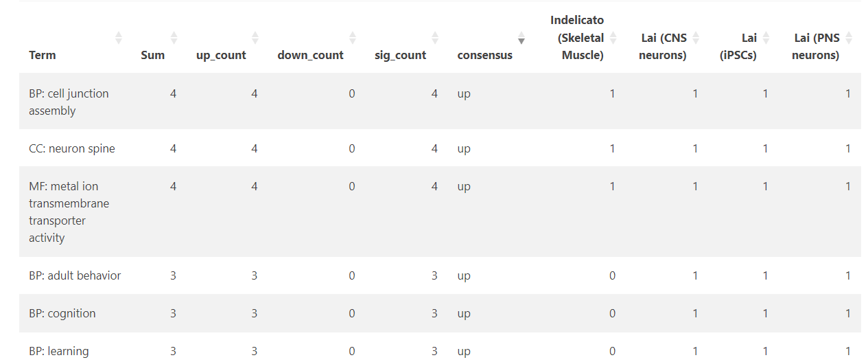The height and width of the screenshot is (362, 868).
Task: Sort by Lai (iPSCs) arrow icon
Action: click(x=766, y=38)
